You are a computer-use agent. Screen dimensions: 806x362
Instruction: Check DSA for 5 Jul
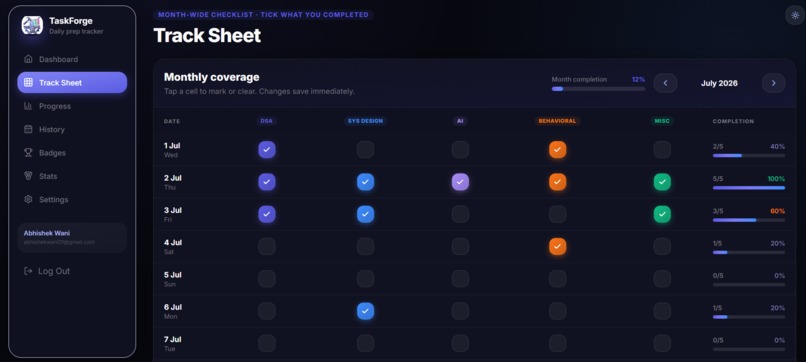click(267, 279)
